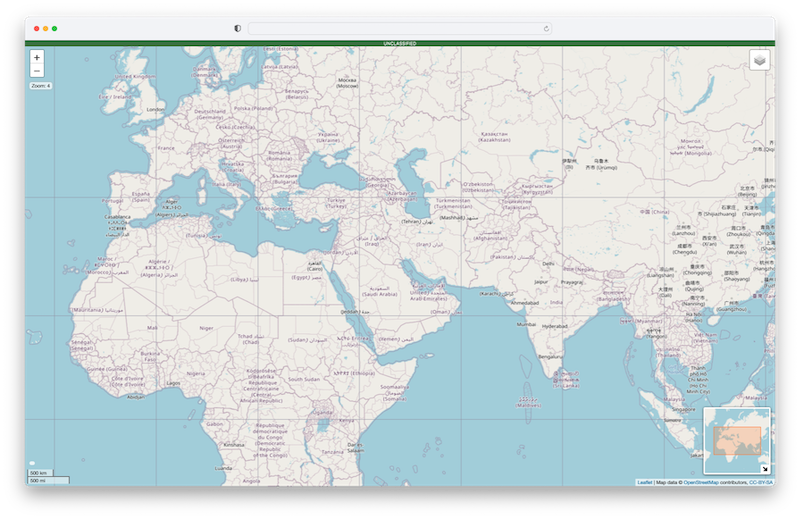Click Singapore on the map
The width and height of the screenshot is (800, 519).
pyautogui.click(x=684, y=409)
